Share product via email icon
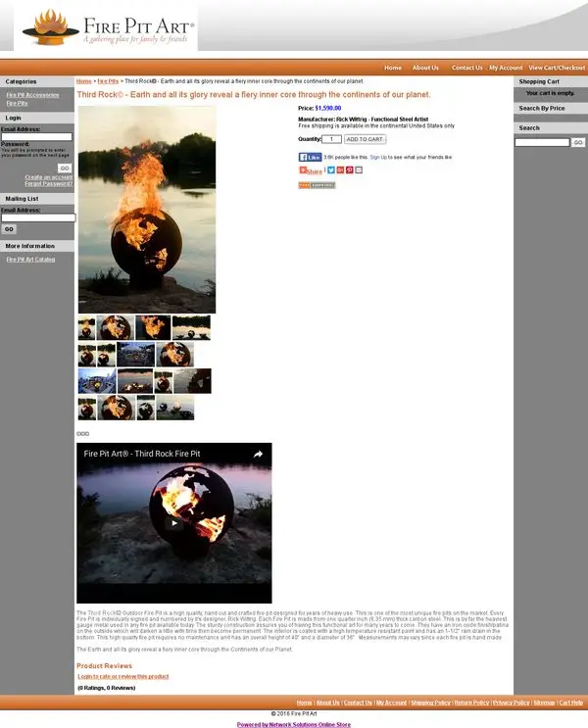This screenshot has height=728, width=588. pos(359,170)
